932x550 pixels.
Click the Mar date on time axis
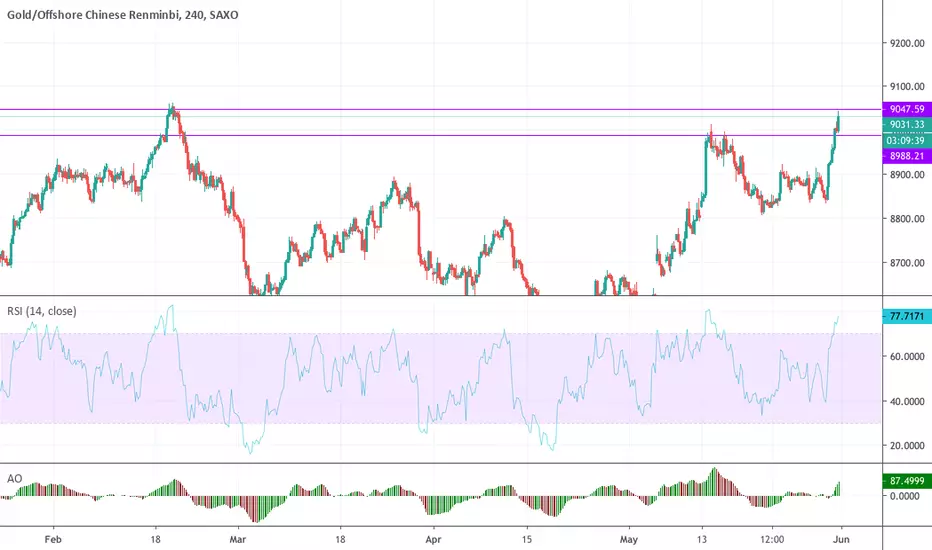(x=238, y=540)
